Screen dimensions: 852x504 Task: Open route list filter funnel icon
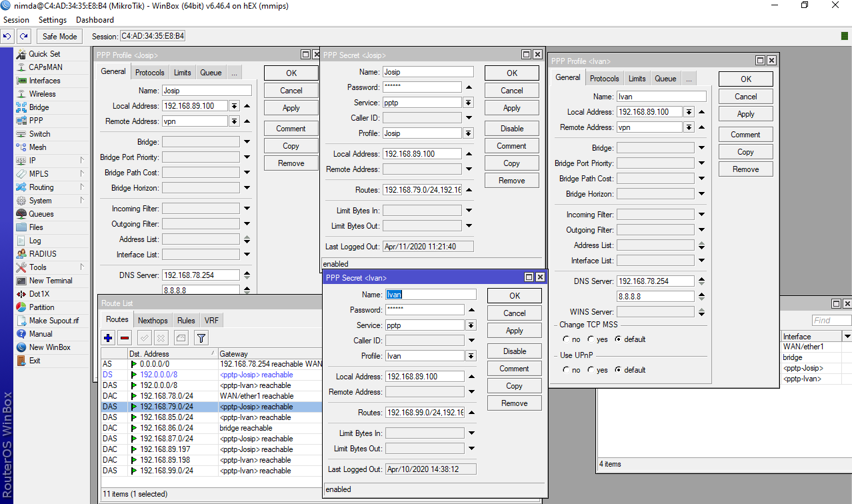(201, 338)
